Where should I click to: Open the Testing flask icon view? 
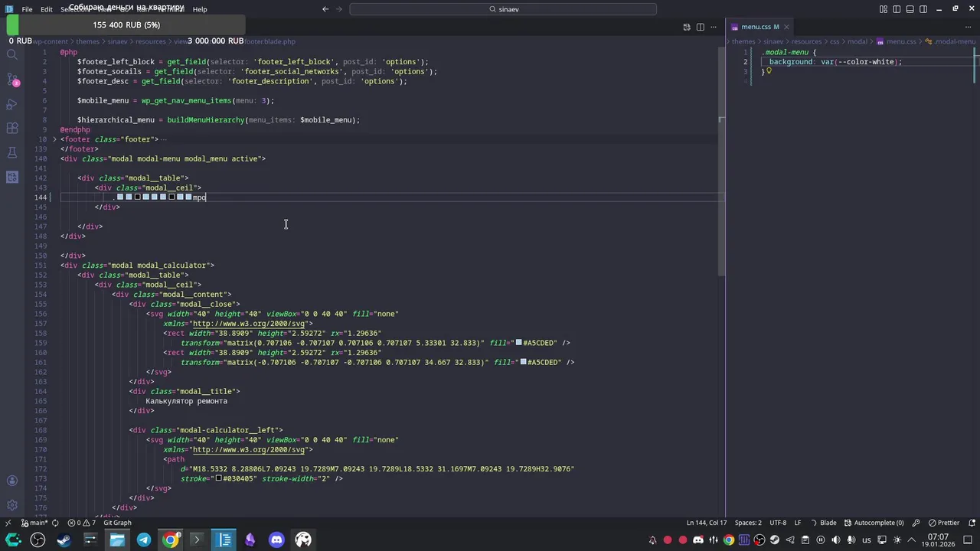coord(11,152)
